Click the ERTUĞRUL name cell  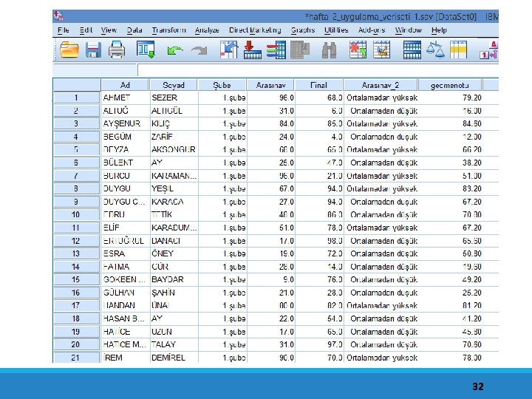(125, 241)
